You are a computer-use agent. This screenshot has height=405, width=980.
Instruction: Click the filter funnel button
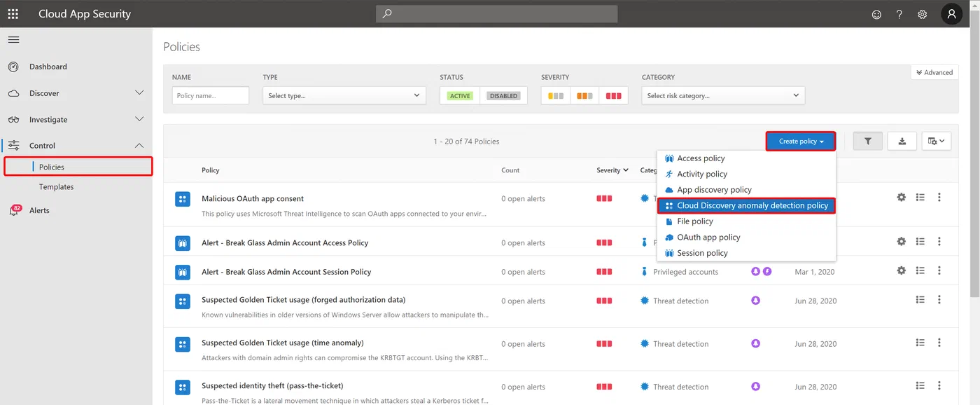tap(868, 141)
